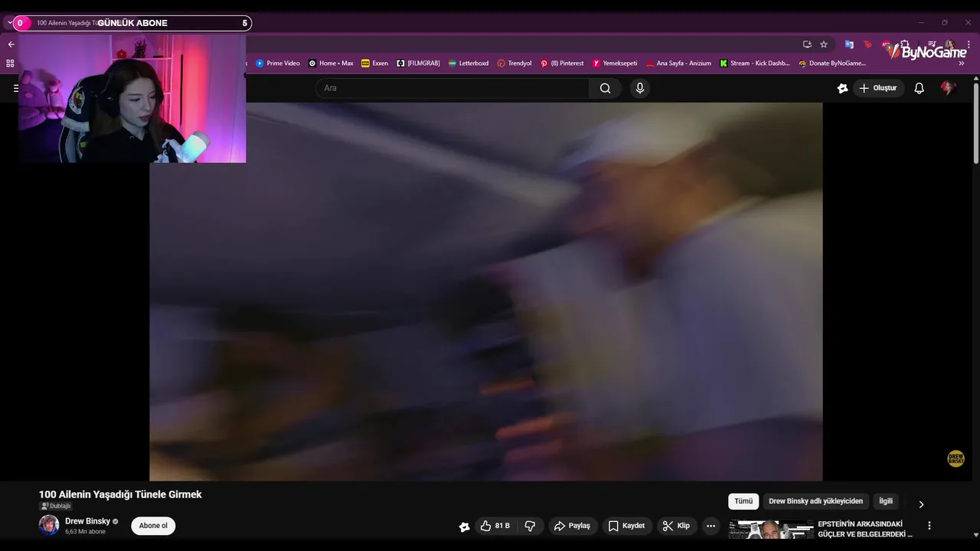Viewport: 980px width, 551px height.
Task: Open the Stream - Kick Dashboard bookmark
Action: [755, 64]
